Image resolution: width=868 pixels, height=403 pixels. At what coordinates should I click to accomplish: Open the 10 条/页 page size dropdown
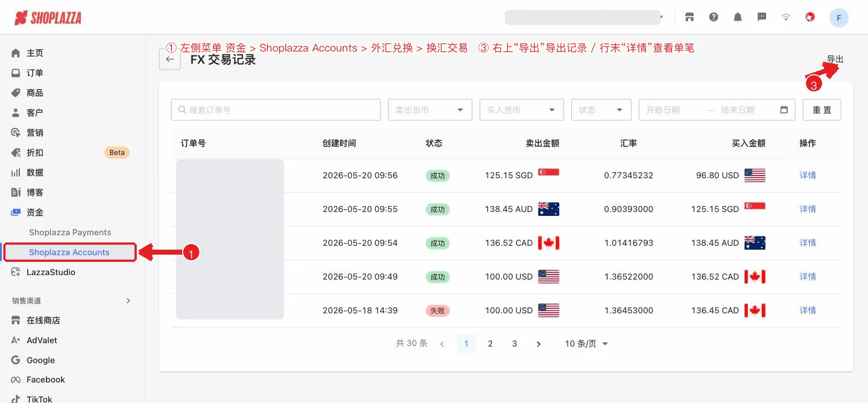[x=586, y=344]
